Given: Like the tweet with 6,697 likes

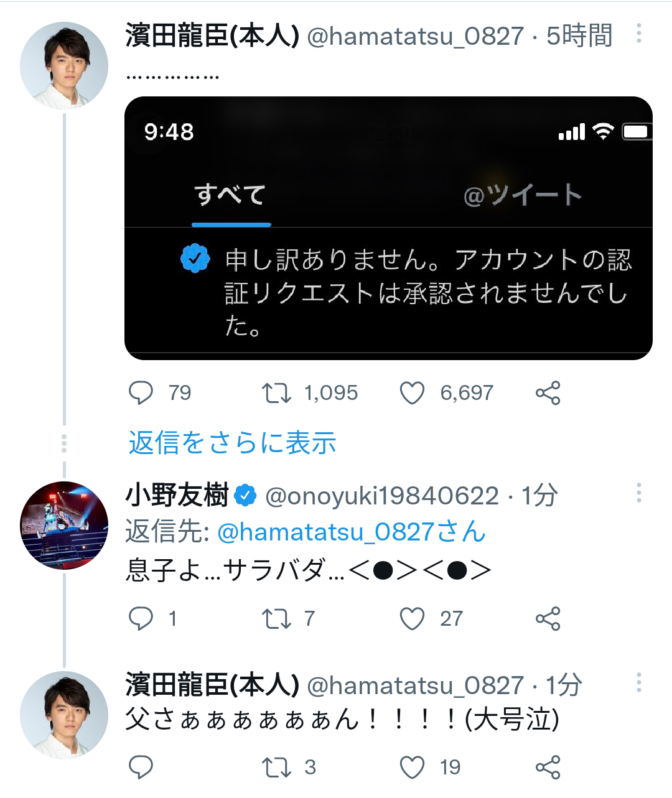Looking at the screenshot, I should point(412,393).
